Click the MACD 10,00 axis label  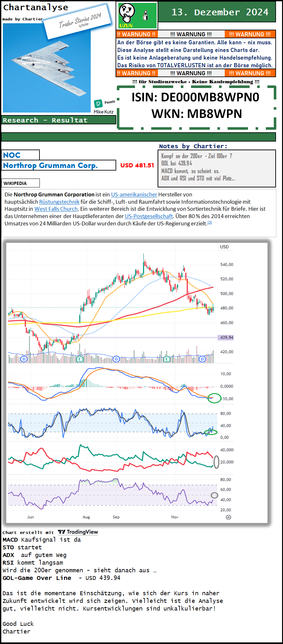[226, 374]
